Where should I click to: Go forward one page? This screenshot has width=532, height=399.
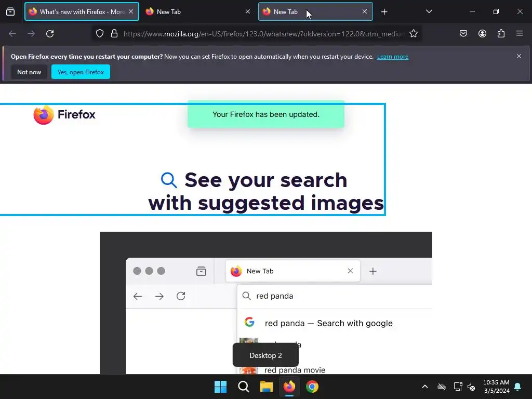(31, 34)
